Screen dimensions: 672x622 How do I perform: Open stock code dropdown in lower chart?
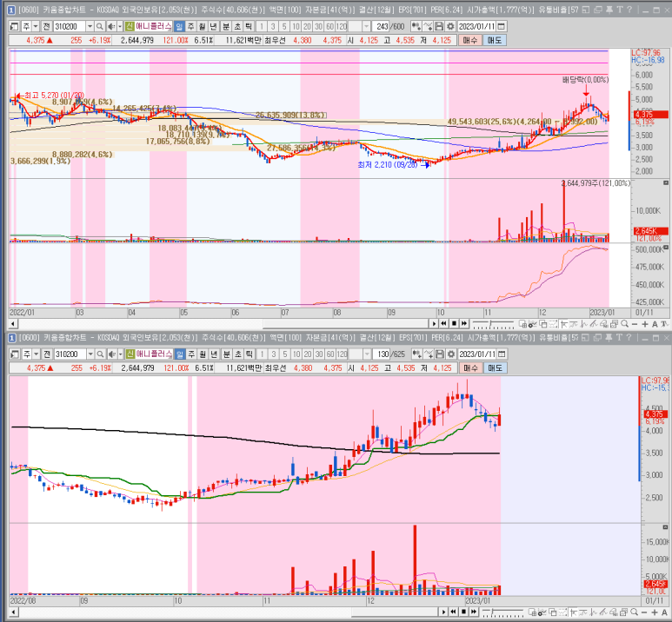[x=90, y=354]
